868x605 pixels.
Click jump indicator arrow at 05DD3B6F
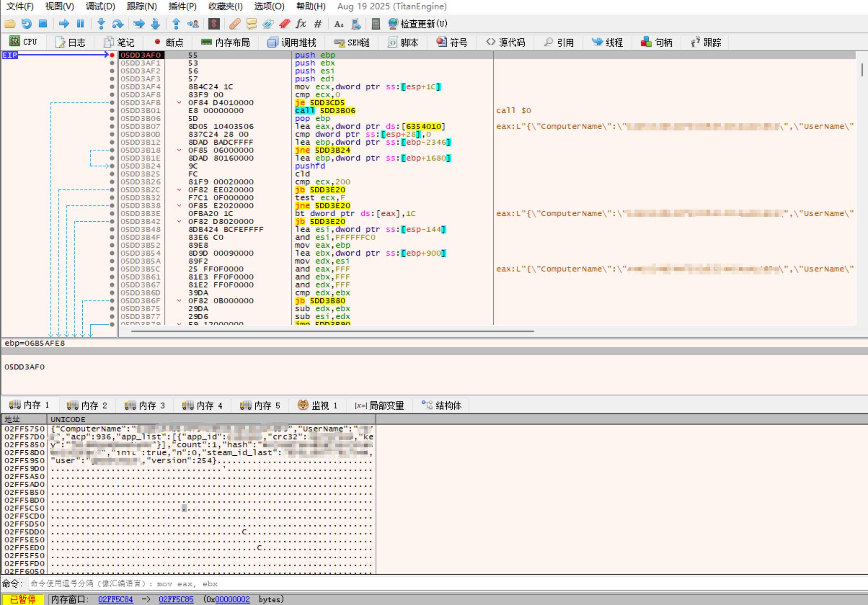pos(179,301)
